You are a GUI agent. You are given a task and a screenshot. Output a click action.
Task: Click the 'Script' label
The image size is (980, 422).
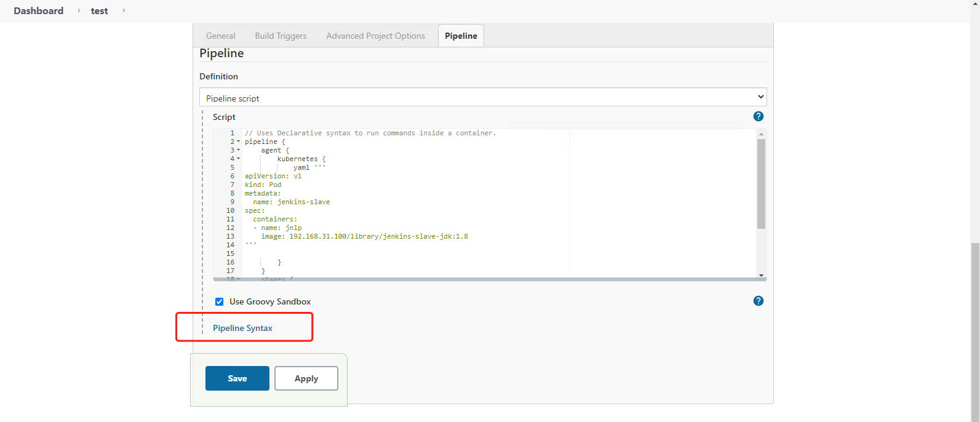pyautogui.click(x=224, y=117)
